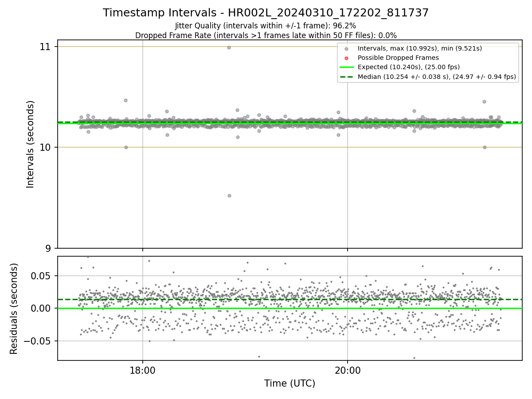The width and height of the screenshot is (532, 399).
Task: Click the gray Intervals legend marker
Action: coord(347,49)
